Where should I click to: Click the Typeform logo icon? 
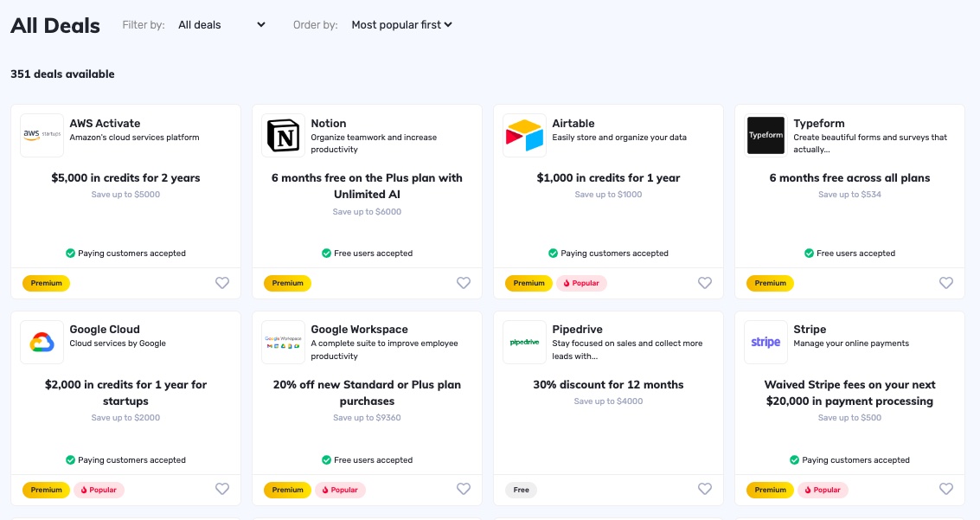click(x=765, y=135)
